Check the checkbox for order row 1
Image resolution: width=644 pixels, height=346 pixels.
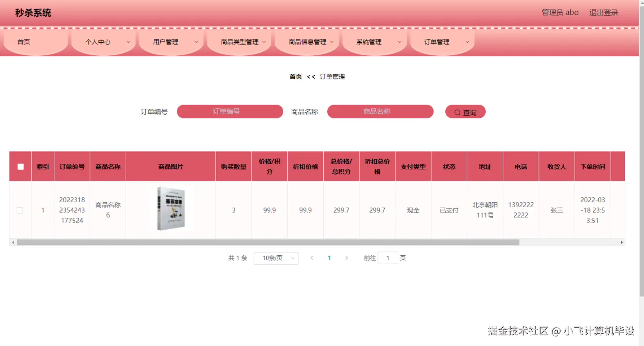coord(20,210)
